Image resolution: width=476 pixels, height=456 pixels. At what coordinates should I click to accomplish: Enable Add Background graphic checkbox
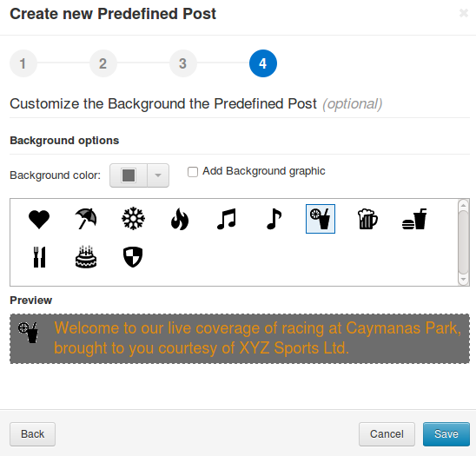pyautogui.click(x=193, y=171)
